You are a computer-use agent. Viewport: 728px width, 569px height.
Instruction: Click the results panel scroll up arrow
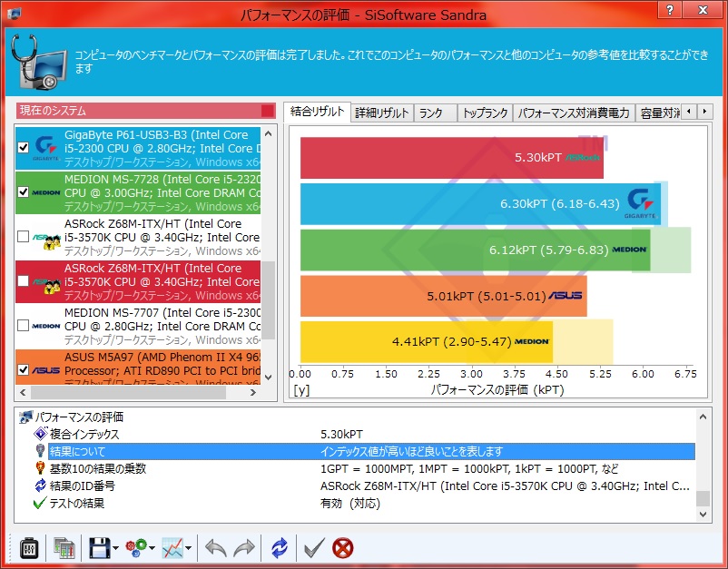[x=703, y=417]
